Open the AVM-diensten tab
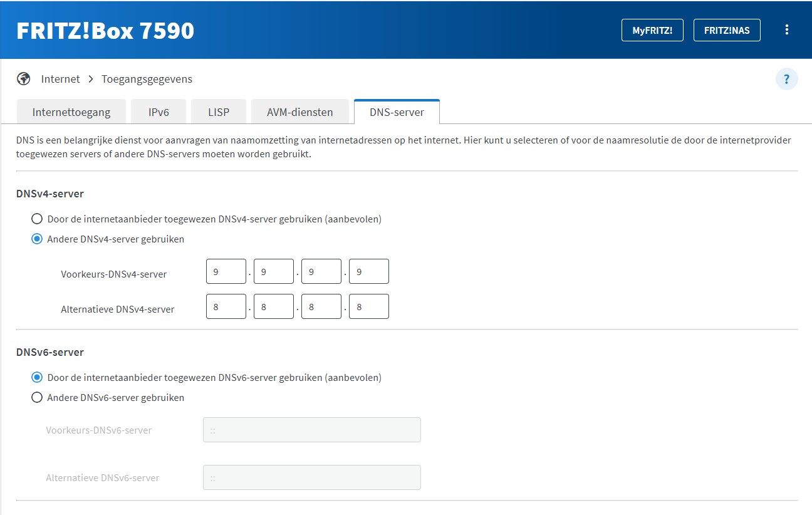 [299, 113]
